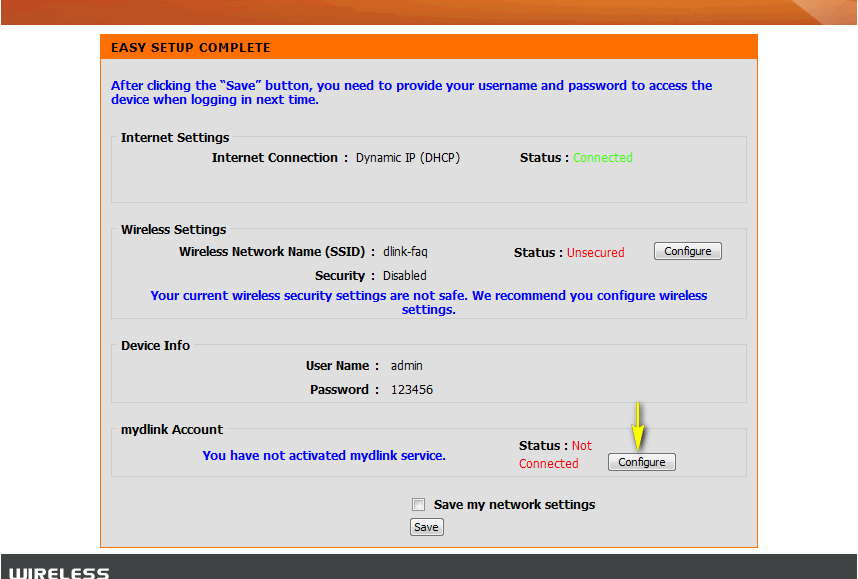Click the Dynamic IP (DHCP) connection value
858x579 pixels.
[407, 158]
